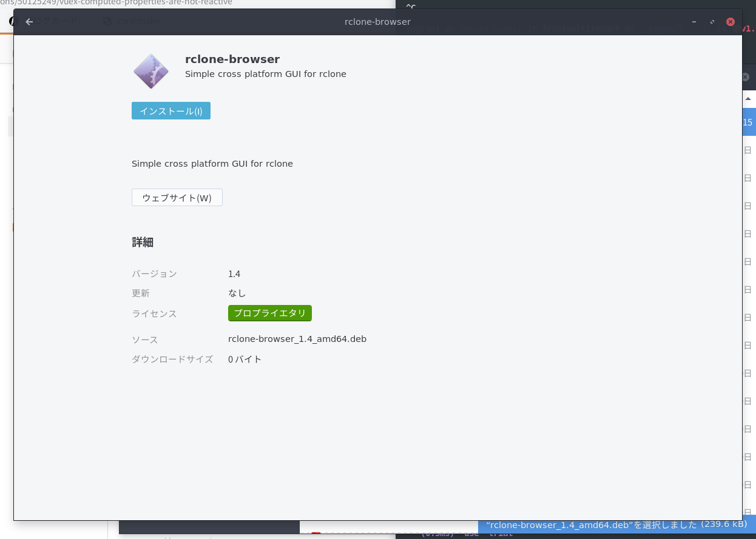
Task: Minimize the rclone-browser window
Action: point(694,22)
